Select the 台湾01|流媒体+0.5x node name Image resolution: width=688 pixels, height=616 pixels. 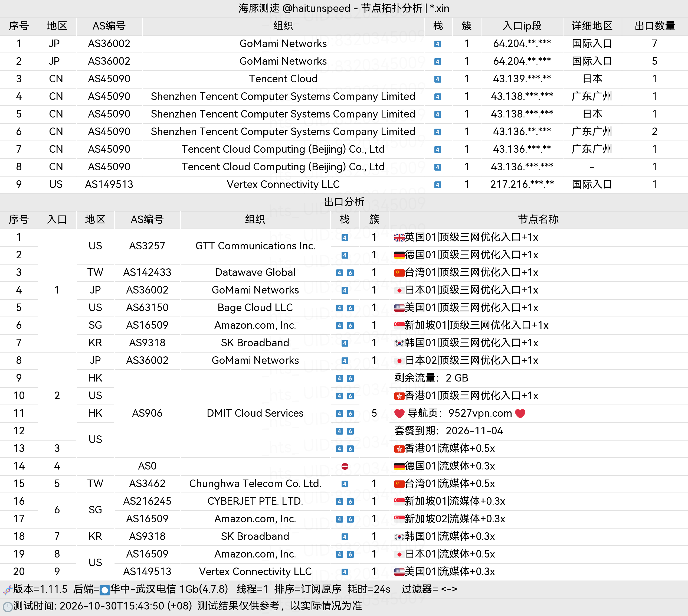[450, 484]
